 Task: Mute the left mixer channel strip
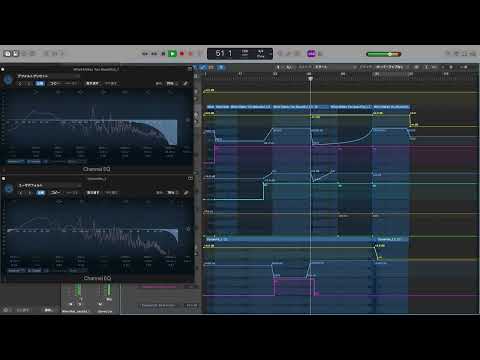coord(70,304)
